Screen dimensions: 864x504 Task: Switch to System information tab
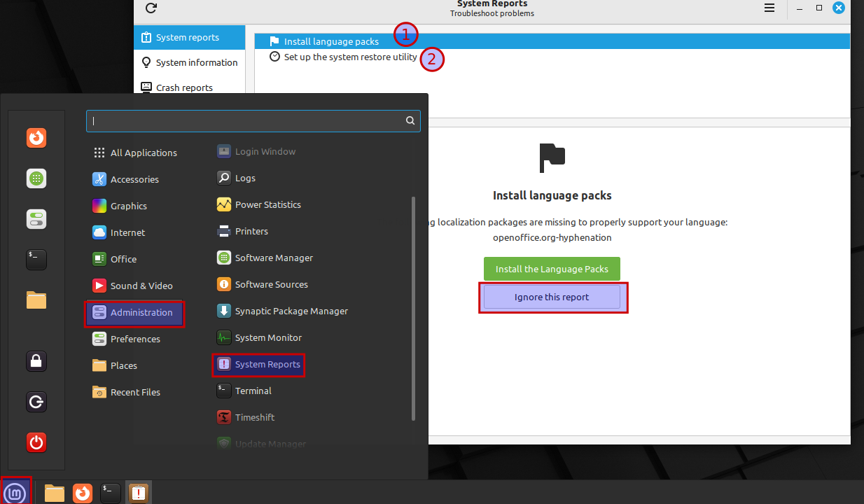(x=190, y=62)
